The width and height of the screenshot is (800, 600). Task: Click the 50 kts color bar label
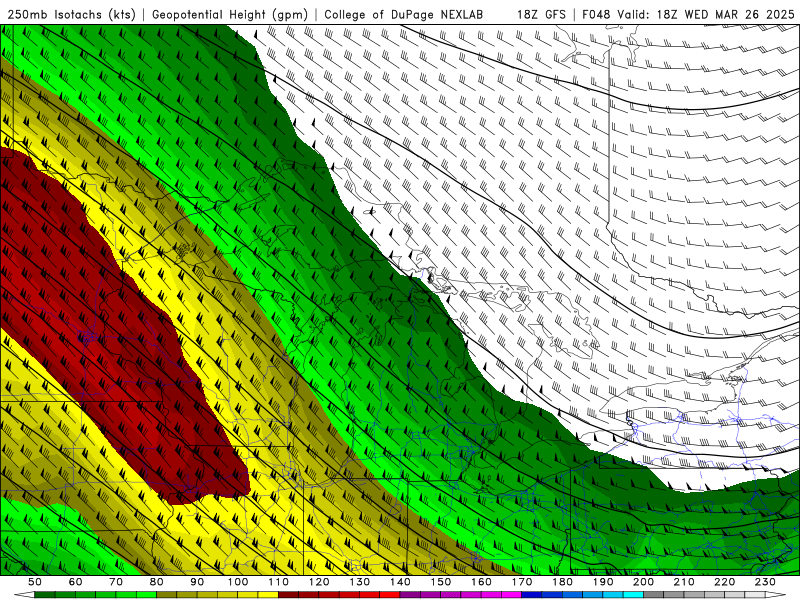tap(35, 582)
